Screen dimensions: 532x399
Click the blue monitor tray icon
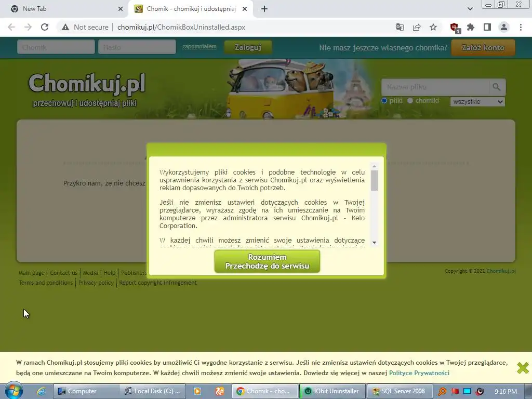pyautogui.click(x=467, y=392)
